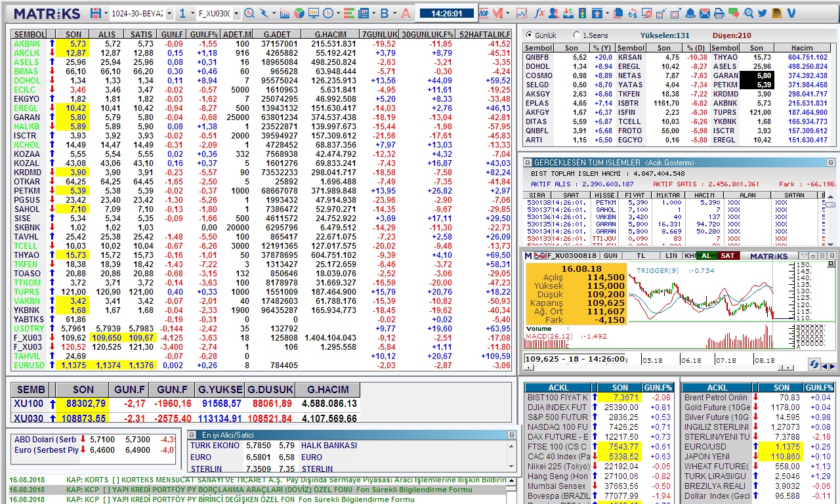The height and width of the screenshot is (504, 840).
Task: Open the red-green depth list icon
Action: tap(348, 13)
